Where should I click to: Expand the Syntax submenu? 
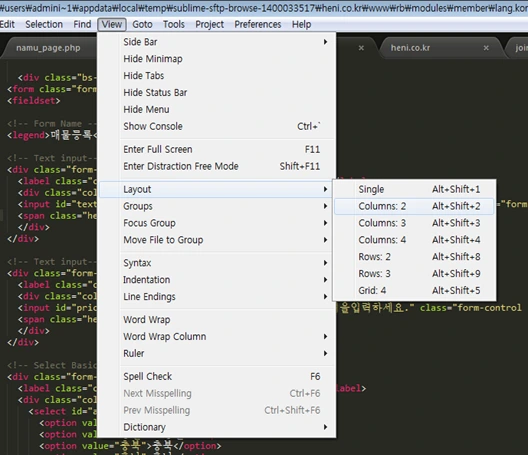(217, 263)
